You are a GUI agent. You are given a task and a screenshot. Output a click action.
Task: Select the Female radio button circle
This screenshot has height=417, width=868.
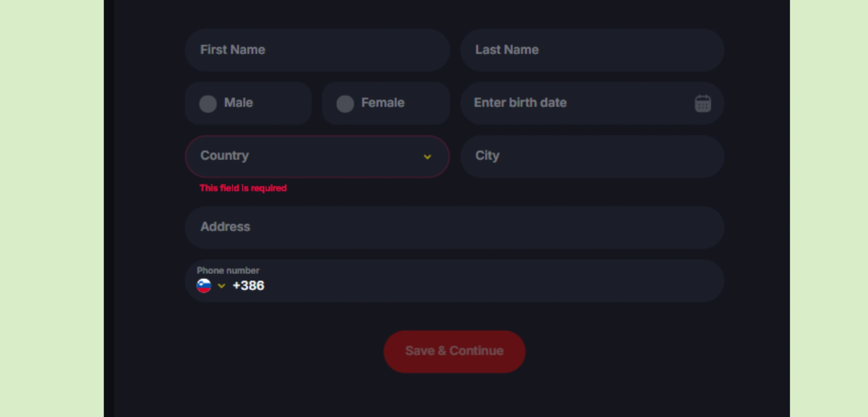(345, 104)
